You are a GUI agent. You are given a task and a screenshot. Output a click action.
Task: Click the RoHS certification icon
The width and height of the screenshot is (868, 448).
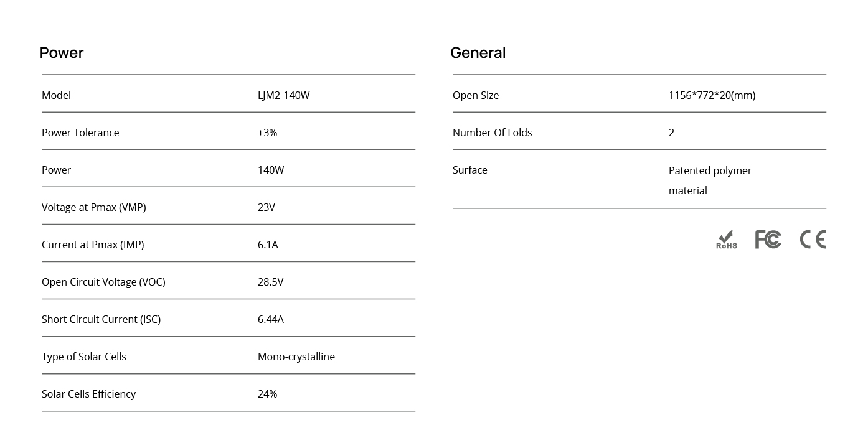726,240
